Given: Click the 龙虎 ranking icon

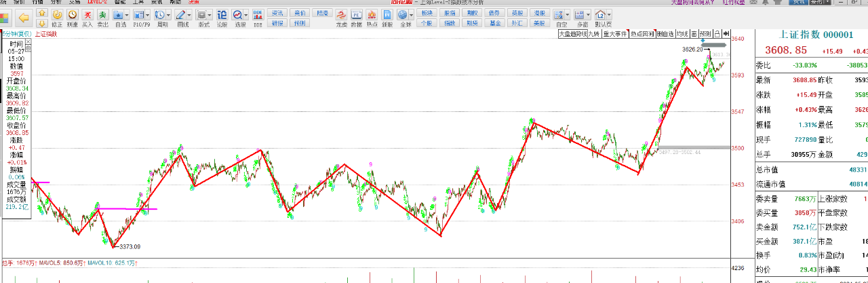Looking at the screenshot, I should [342, 17].
